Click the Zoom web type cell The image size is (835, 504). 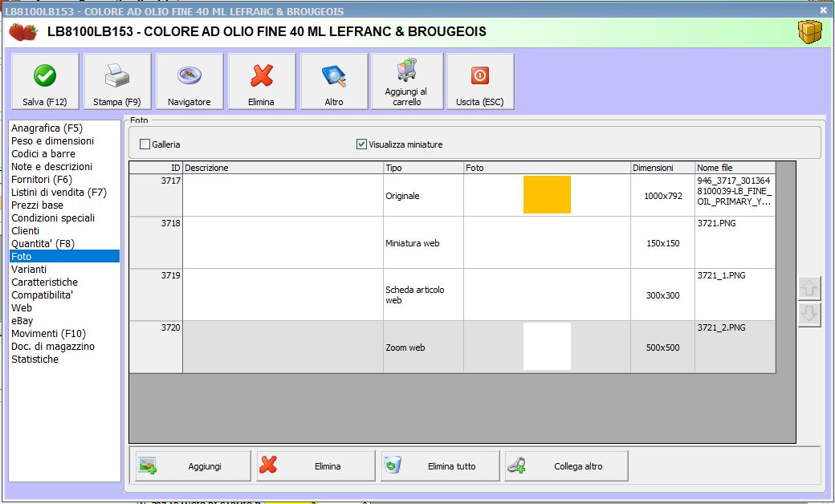click(x=423, y=347)
